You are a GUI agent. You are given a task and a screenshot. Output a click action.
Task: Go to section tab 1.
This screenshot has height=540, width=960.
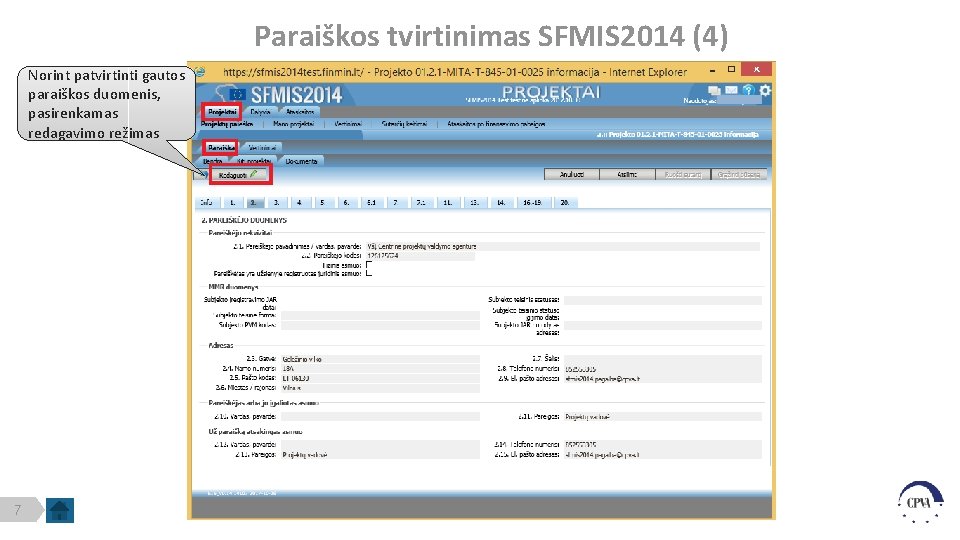(x=232, y=202)
